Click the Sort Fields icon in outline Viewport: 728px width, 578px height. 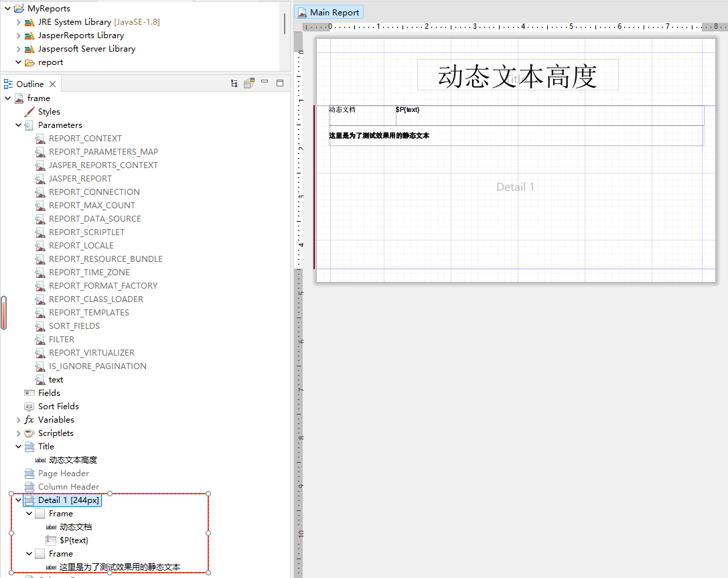pyautogui.click(x=29, y=407)
